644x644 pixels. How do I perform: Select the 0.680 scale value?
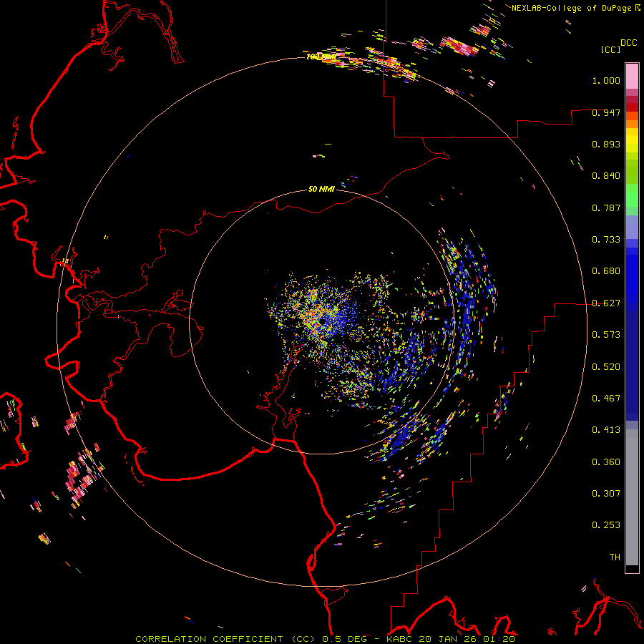click(x=606, y=271)
